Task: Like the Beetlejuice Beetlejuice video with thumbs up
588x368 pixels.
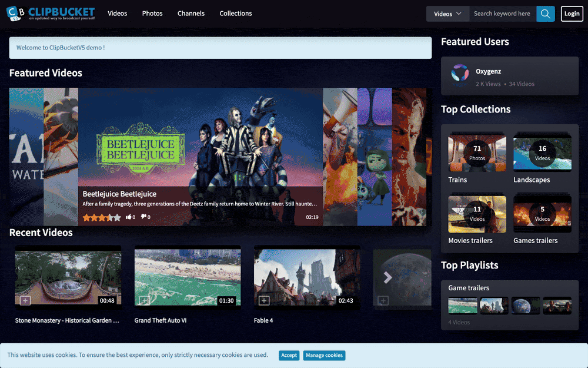Action: 130,217
